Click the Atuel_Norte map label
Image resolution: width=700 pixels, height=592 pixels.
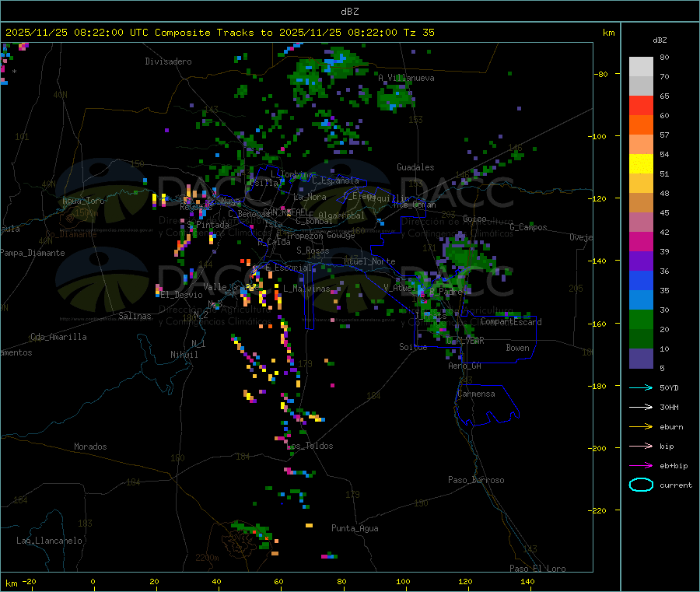(x=369, y=261)
